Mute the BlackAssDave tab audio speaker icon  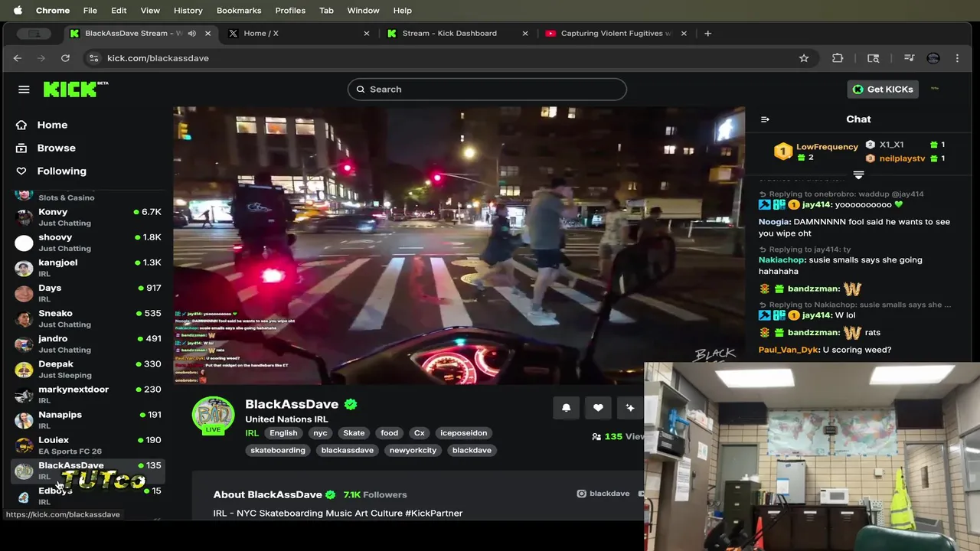click(x=192, y=34)
